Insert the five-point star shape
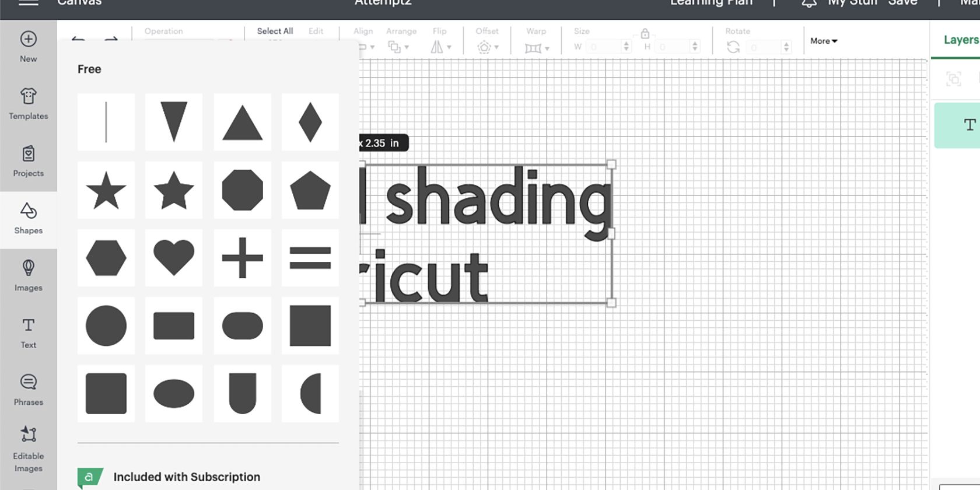The width and height of the screenshot is (980, 490). coord(106,190)
